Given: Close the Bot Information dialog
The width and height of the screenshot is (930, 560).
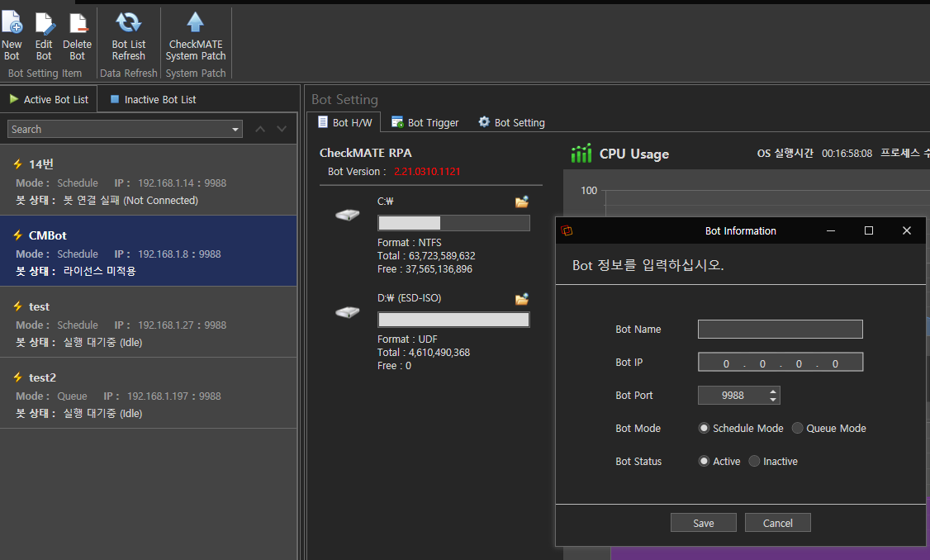Looking at the screenshot, I should 907,230.
